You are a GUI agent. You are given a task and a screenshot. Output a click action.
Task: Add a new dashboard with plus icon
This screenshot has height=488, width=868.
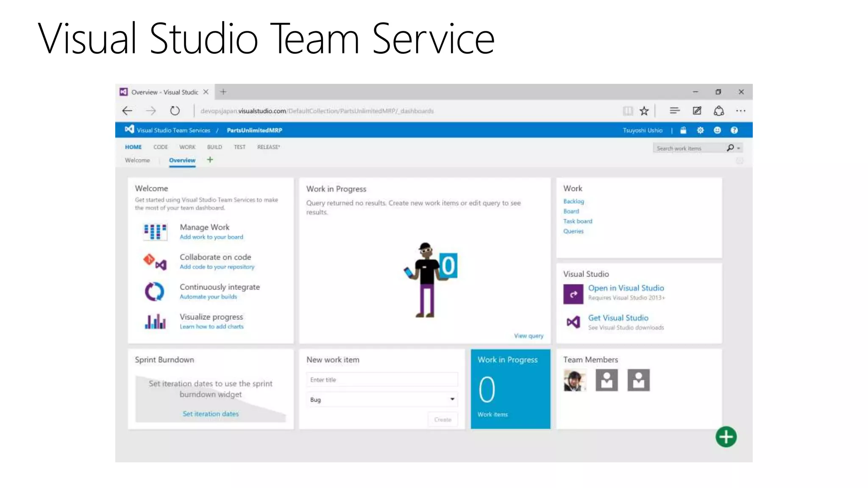[x=210, y=160]
